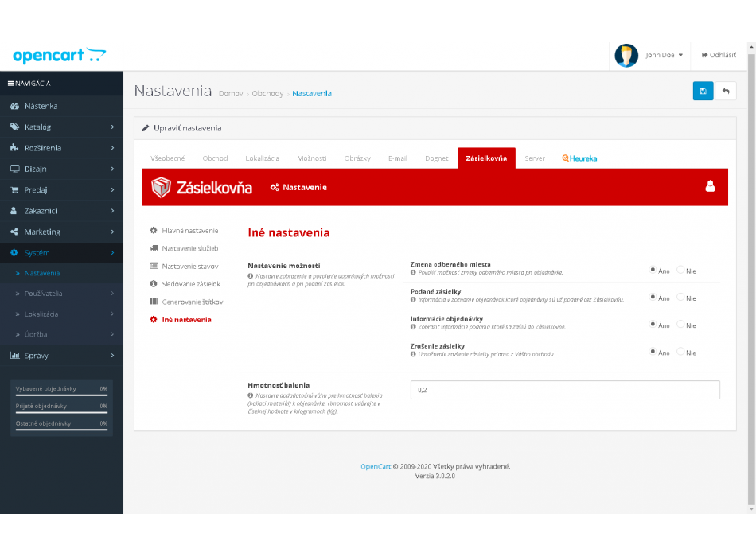
Task: Click the Ostatné objednávky progress bar
Action: (61, 430)
